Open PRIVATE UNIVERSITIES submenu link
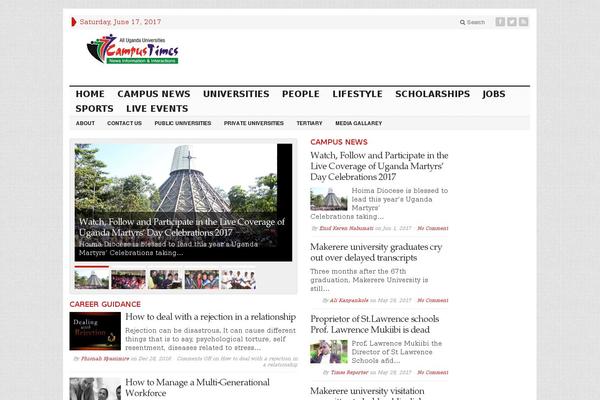This screenshot has width=600, height=400. (254, 123)
